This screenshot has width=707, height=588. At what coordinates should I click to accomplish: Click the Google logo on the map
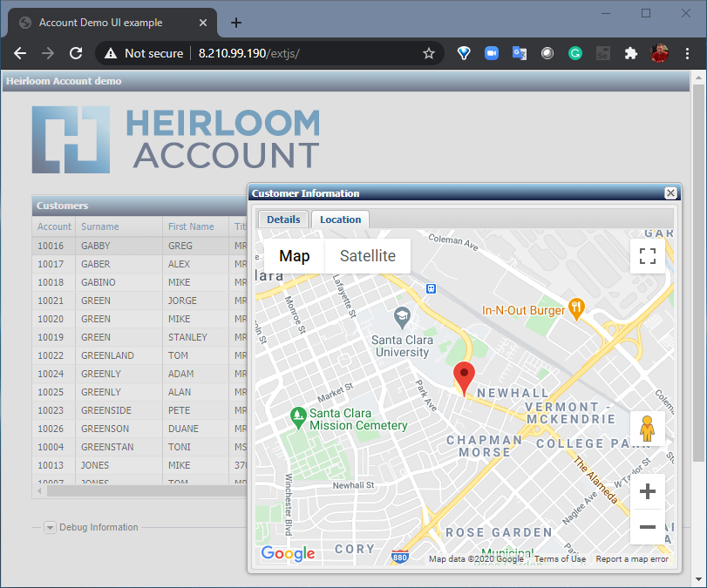(x=289, y=554)
